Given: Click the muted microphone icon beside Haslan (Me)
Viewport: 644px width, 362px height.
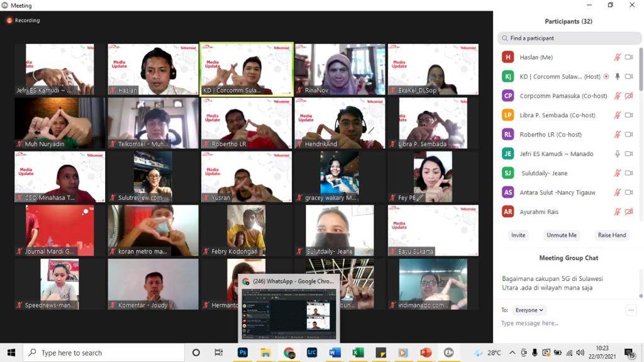Looking at the screenshot, I should [618, 57].
